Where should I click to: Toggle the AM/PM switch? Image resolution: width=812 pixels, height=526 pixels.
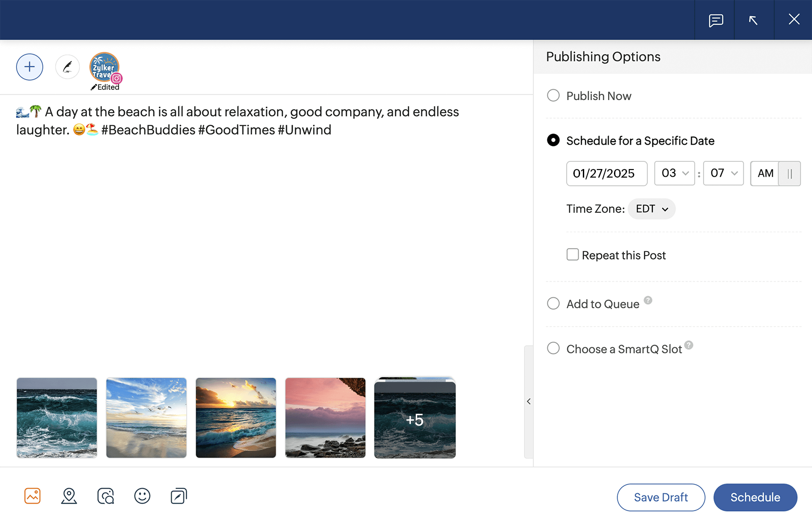tap(775, 174)
